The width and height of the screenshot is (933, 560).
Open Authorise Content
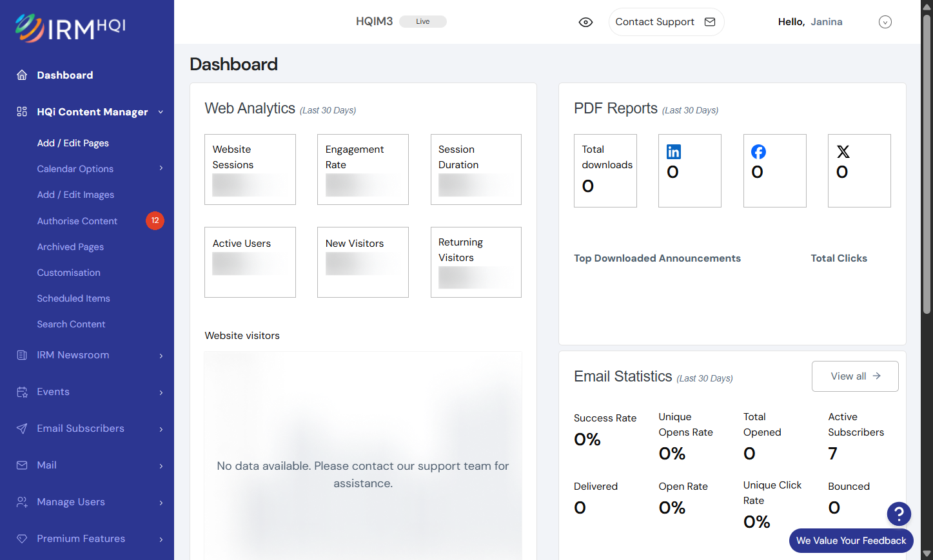(77, 221)
